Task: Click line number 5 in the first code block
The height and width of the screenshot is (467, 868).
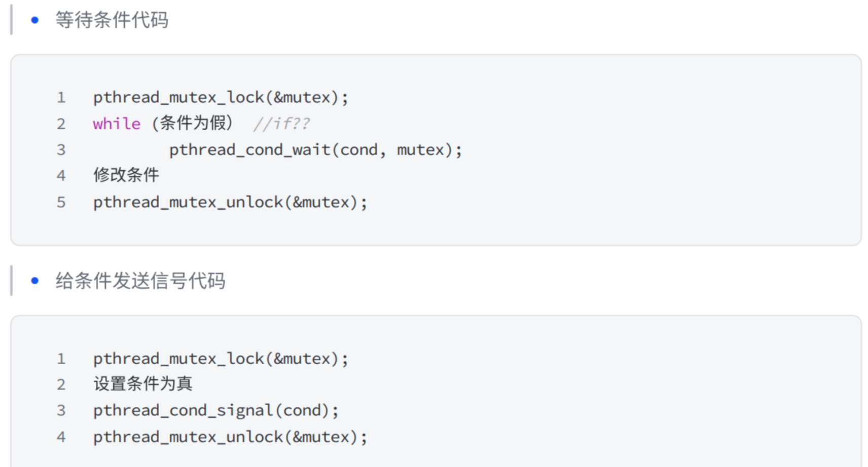Action: click(61, 202)
